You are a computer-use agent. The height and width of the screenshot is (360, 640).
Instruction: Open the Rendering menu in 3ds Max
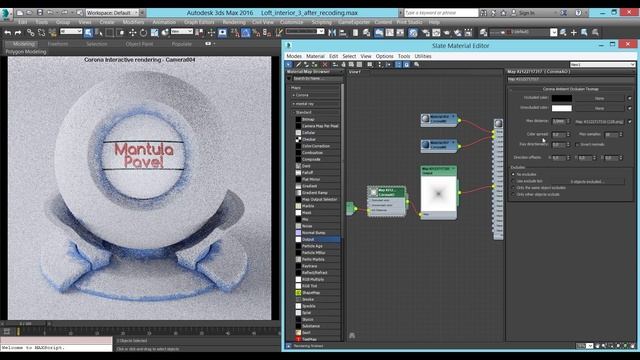pos(234,22)
